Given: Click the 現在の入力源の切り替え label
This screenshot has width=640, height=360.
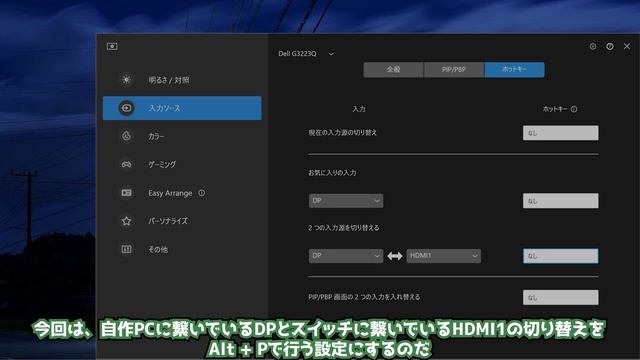Looking at the screenshot, I should pyautogui.click(x=342, y=133).
